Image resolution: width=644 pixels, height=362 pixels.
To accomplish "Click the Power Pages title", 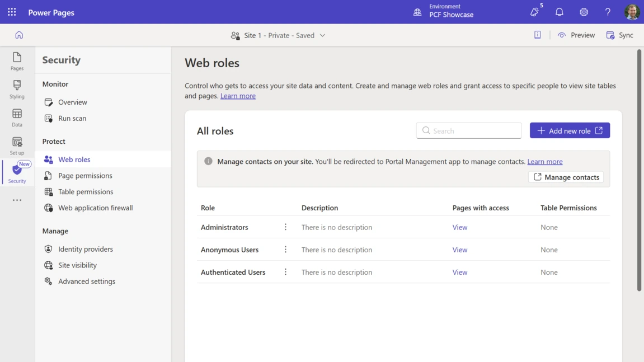I will [x=51, y=12].
